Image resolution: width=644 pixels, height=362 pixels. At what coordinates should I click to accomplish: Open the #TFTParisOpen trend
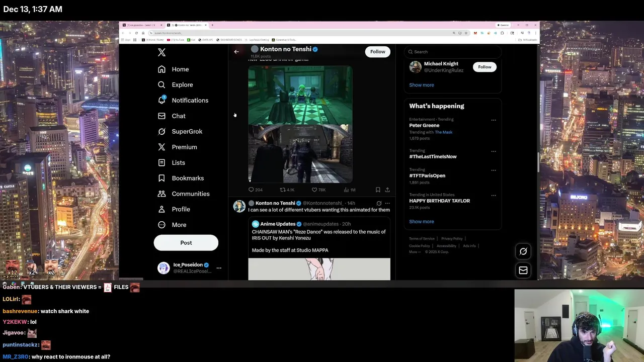427,176
